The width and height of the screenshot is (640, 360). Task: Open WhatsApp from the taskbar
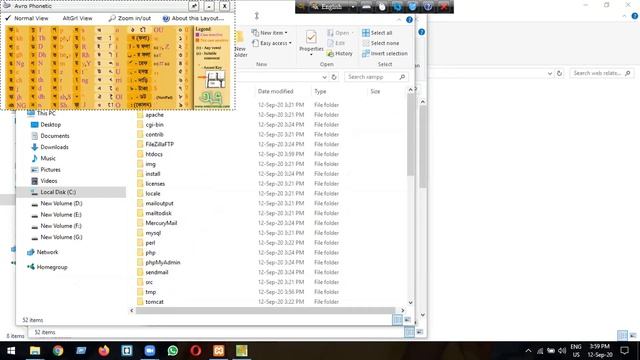[173, 351]
